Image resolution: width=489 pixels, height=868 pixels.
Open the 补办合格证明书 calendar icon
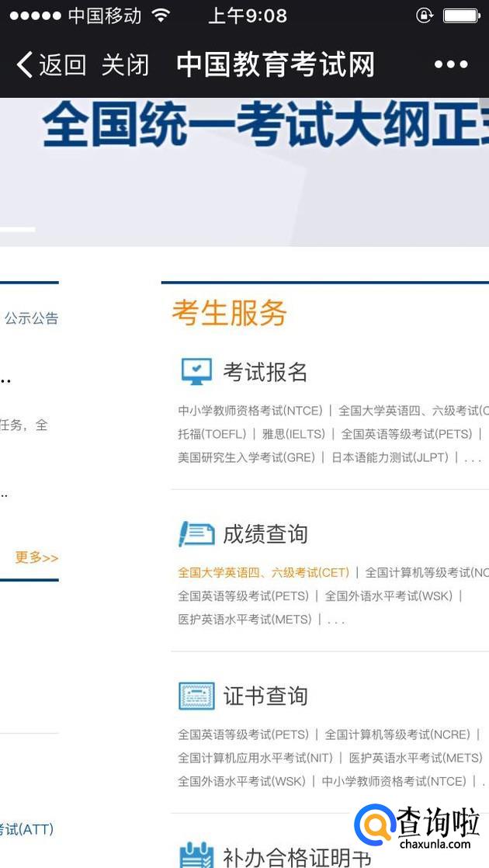click(196, 856)
